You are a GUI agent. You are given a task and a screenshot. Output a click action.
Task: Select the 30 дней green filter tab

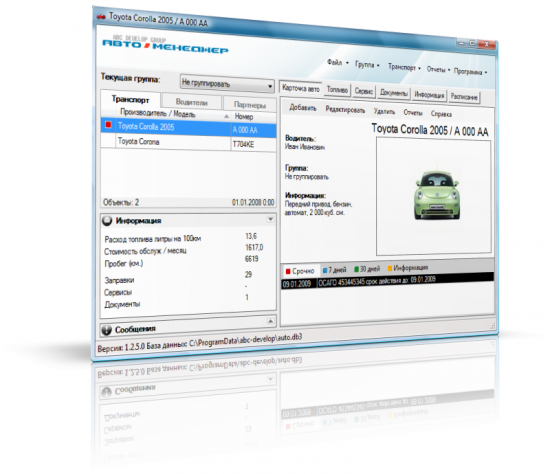click(x=367, y=269)
